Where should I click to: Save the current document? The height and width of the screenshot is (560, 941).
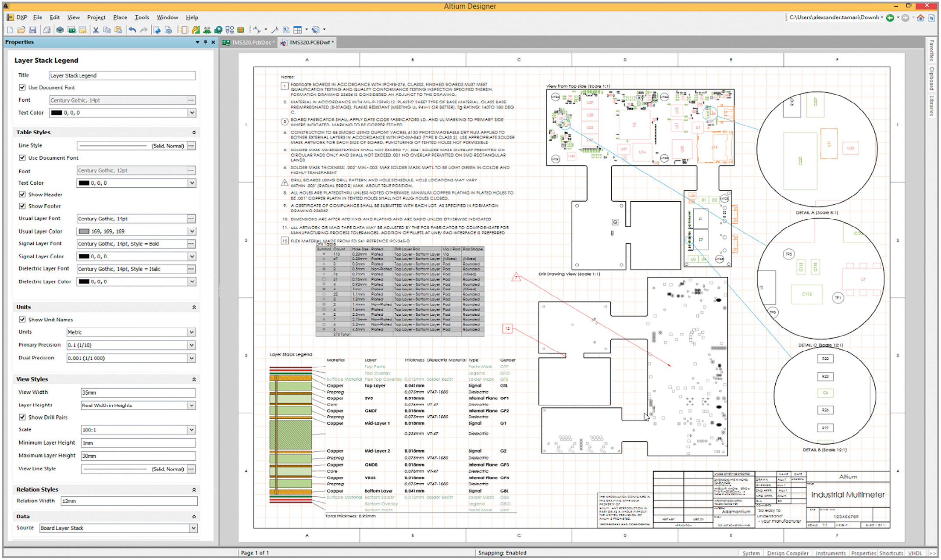(32, 30)
